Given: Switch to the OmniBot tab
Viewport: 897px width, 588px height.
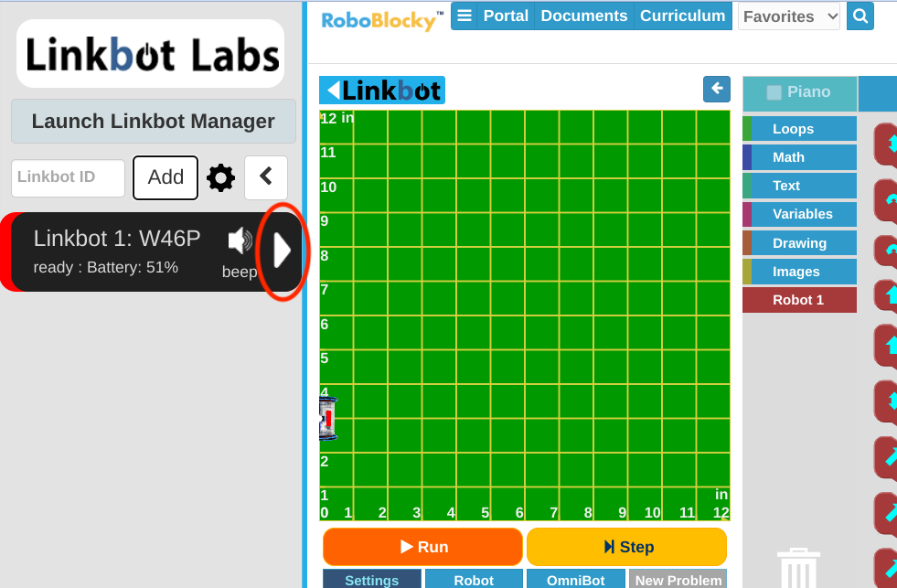Looking at the screenshot, I should [x=575, y=580].
